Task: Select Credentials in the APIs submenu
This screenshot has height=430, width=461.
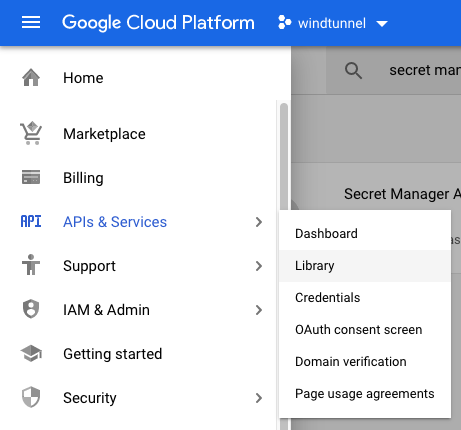Action: tap(365, 298)
